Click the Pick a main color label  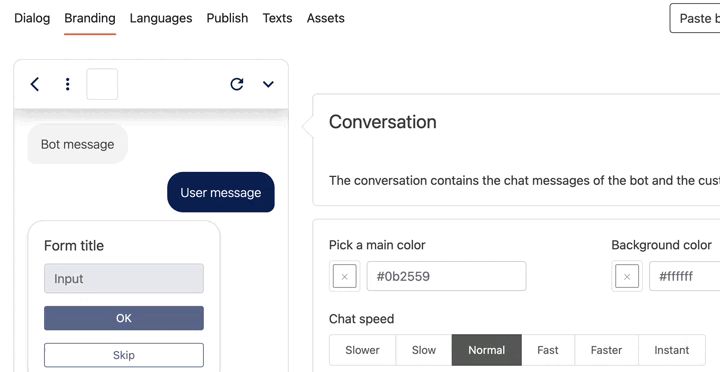click(377, 245)
